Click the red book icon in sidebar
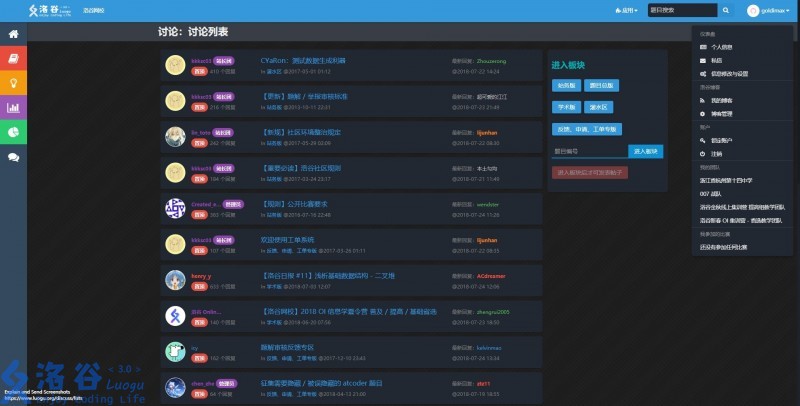The height and width of the screenshot is (406, 800). click(14, 59)
